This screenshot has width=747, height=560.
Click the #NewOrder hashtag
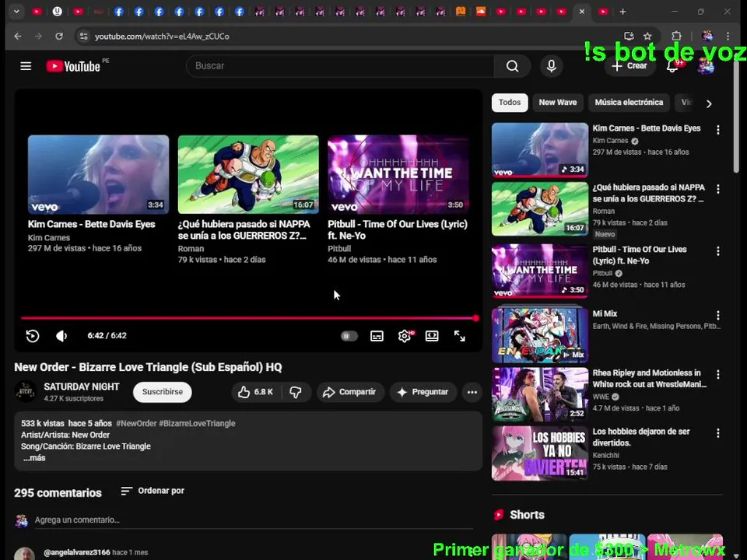tap(136, 423)
